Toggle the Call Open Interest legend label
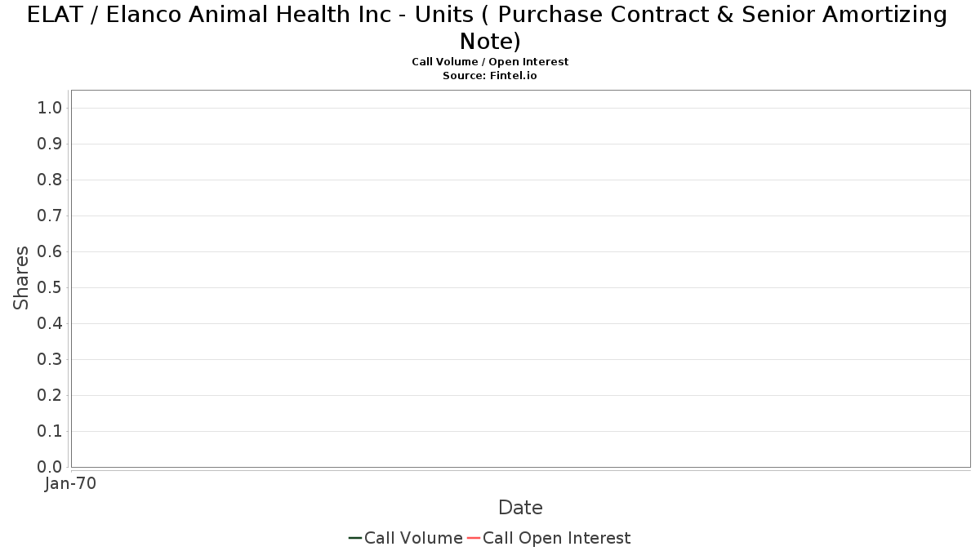980x551 pixels. pyautogui.click(x=557, y=538)
